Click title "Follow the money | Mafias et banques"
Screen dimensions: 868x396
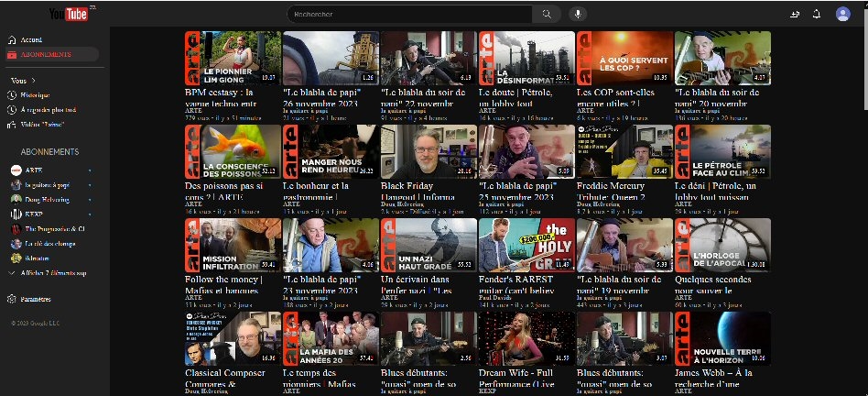(223, 285)
